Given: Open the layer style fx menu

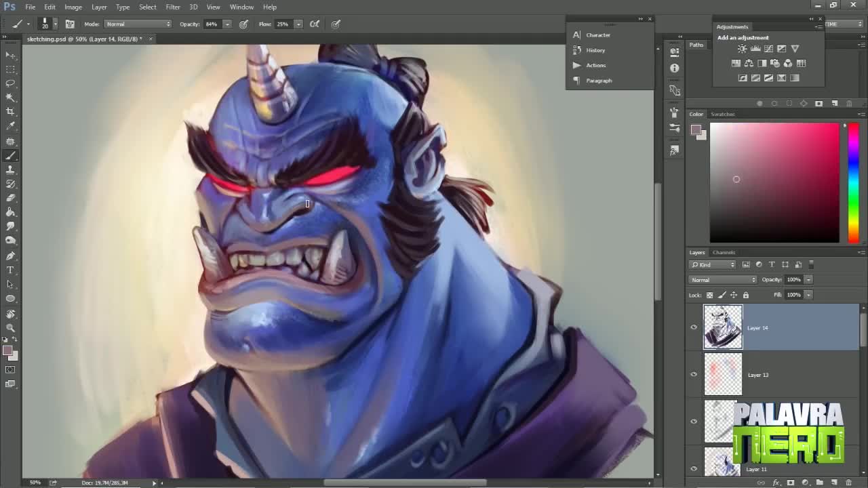Looking at the screenshot, I should tap(776, 483).
